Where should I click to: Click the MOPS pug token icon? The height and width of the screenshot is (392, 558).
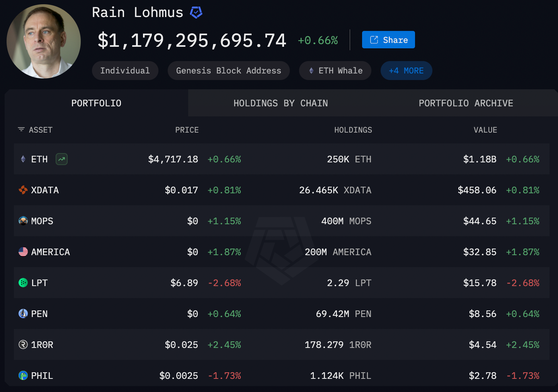click(x=23, y=221)
